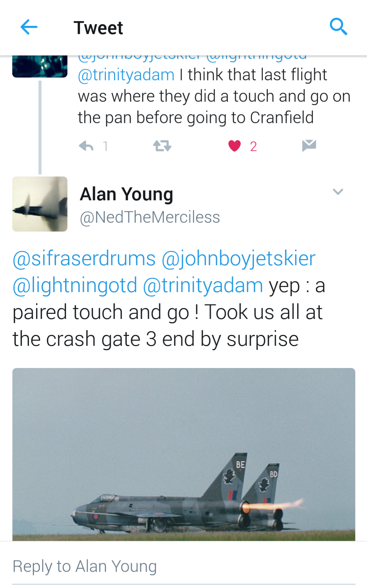Screen dimensions: 367x588
Task: Open @trinityadam mention in Alan's tweet
Action: coord(203,285)
